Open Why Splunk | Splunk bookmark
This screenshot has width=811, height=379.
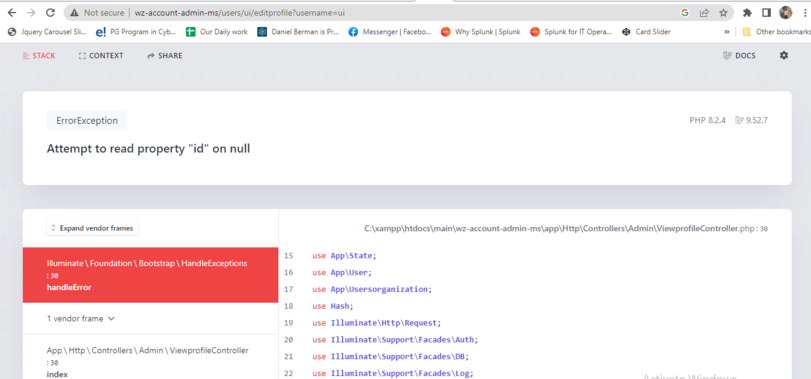[x=480, y=32]
